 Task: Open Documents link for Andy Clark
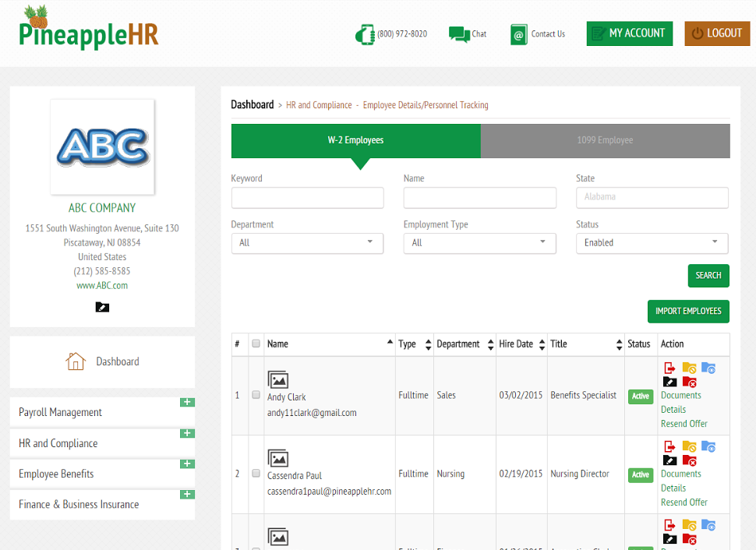coord(680,395)
